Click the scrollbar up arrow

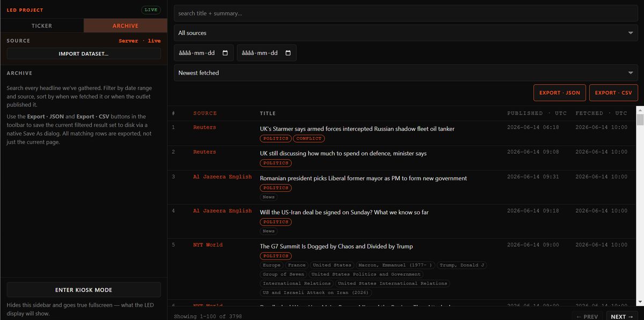pos(640,110)
